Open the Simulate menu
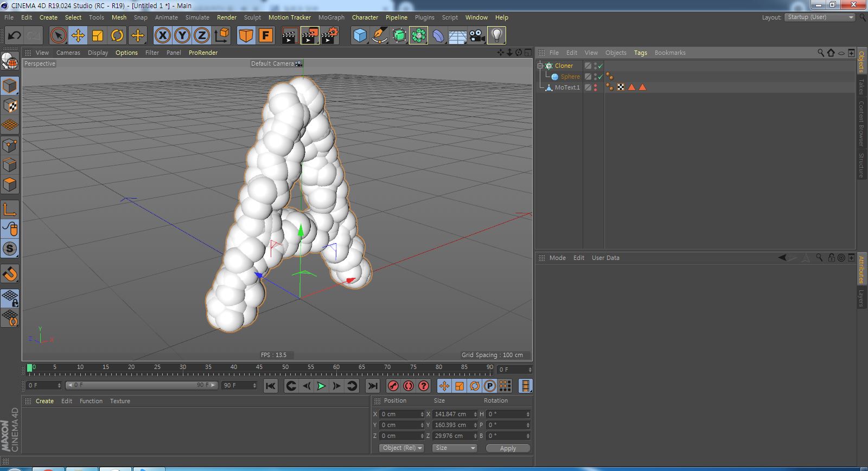Viewport: 868px width, 471px height. [197, 17]
